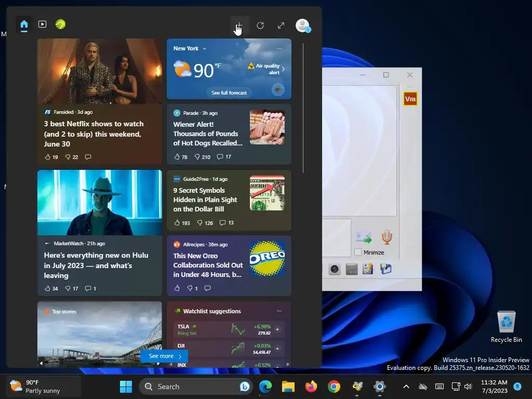Viewport: 532px width, 399px height.
Task: Add a widget with the plus button
Action: click(240, 26)
